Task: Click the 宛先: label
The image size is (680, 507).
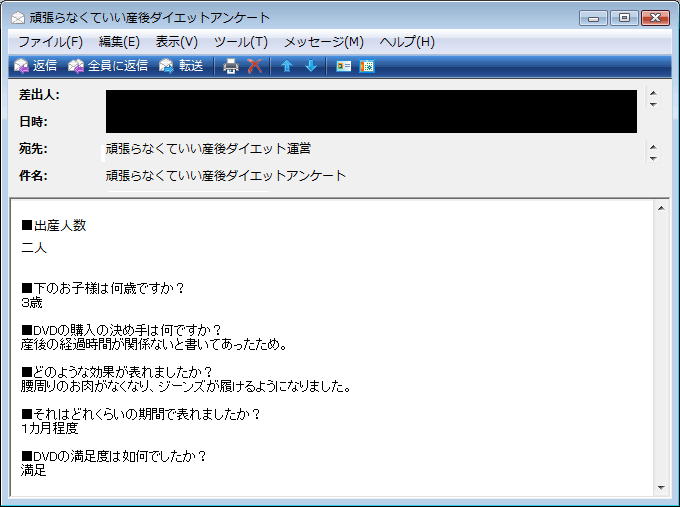Action: (x=33, y=149)
